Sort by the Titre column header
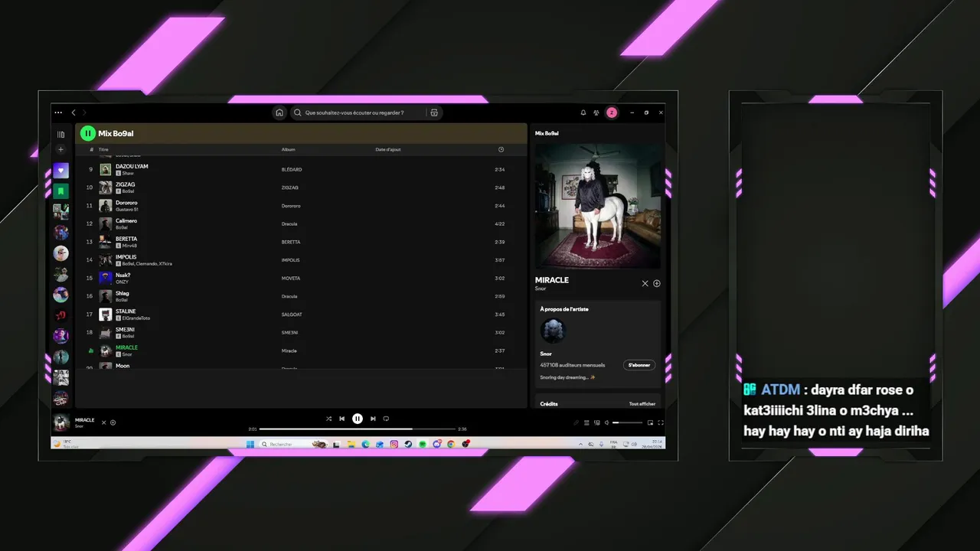 pos(103,149)
